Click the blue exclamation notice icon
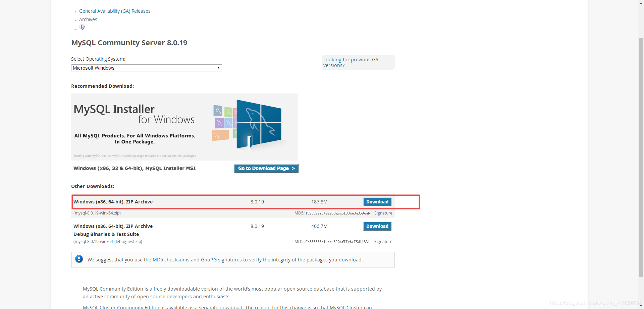 [79, 259]
